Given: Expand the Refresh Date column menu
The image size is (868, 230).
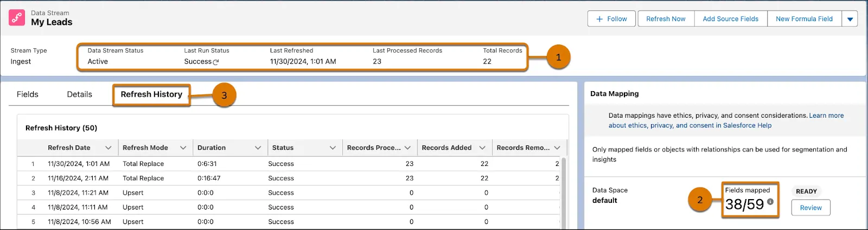Looking at the screenshot, I should coord(108,148).
